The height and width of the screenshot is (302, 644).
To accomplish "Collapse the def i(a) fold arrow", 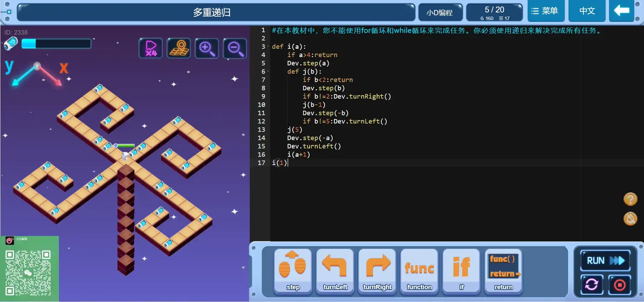I will [x=268, y=47].
